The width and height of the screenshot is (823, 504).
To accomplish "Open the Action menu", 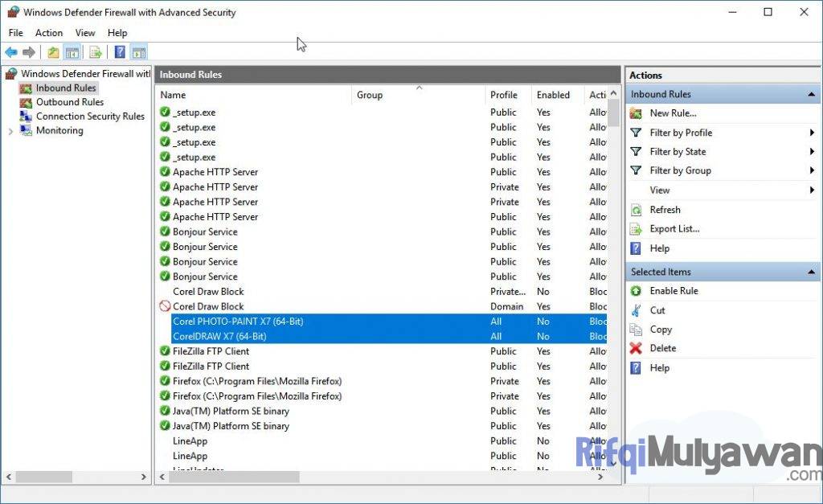I will tap(48, 33).
